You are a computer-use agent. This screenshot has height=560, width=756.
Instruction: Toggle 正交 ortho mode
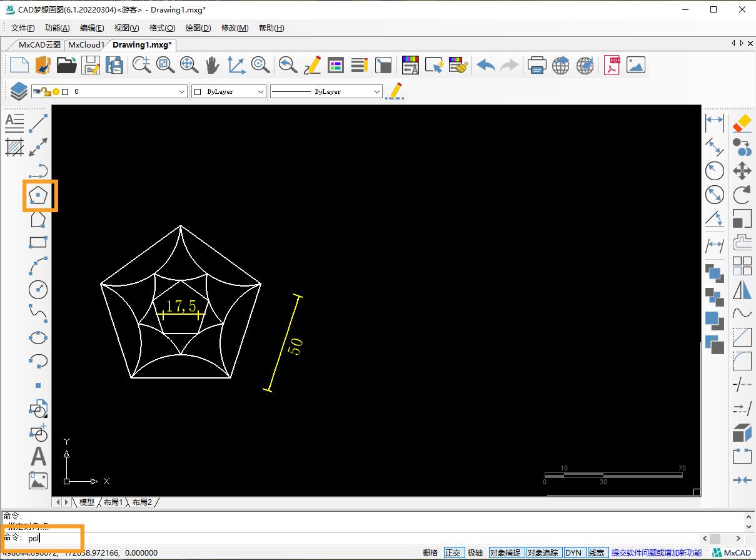[x=453, y=552]
